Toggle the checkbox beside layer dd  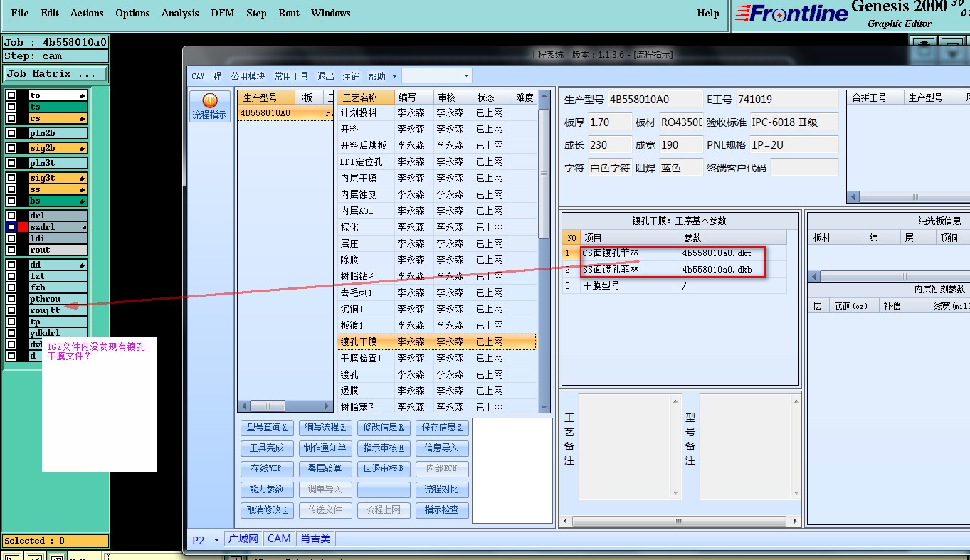[11, 265]
